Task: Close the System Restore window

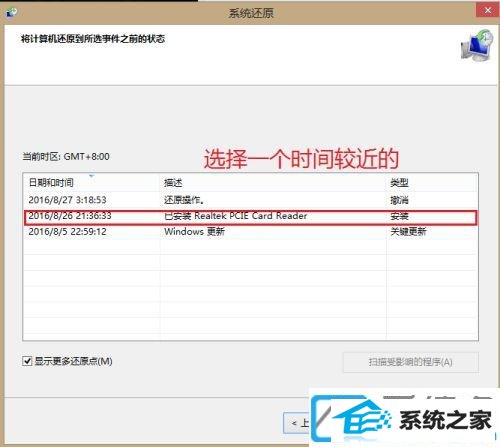Action: pos(488,10)
